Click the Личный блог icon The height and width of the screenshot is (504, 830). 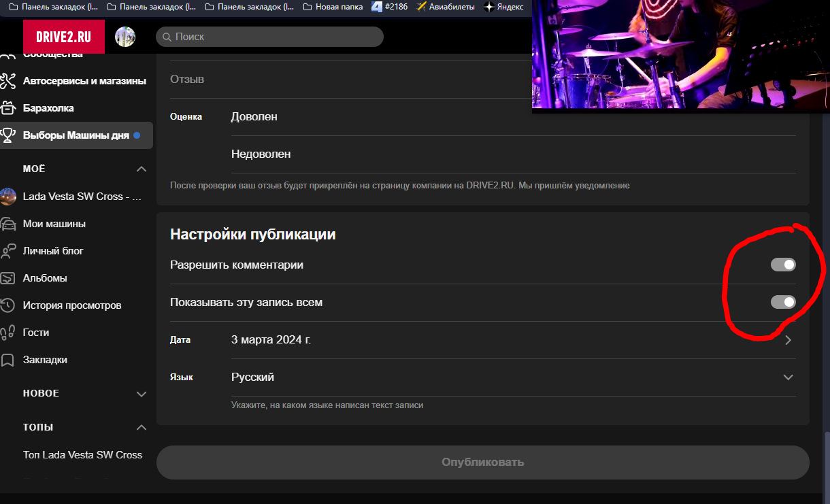7,251
